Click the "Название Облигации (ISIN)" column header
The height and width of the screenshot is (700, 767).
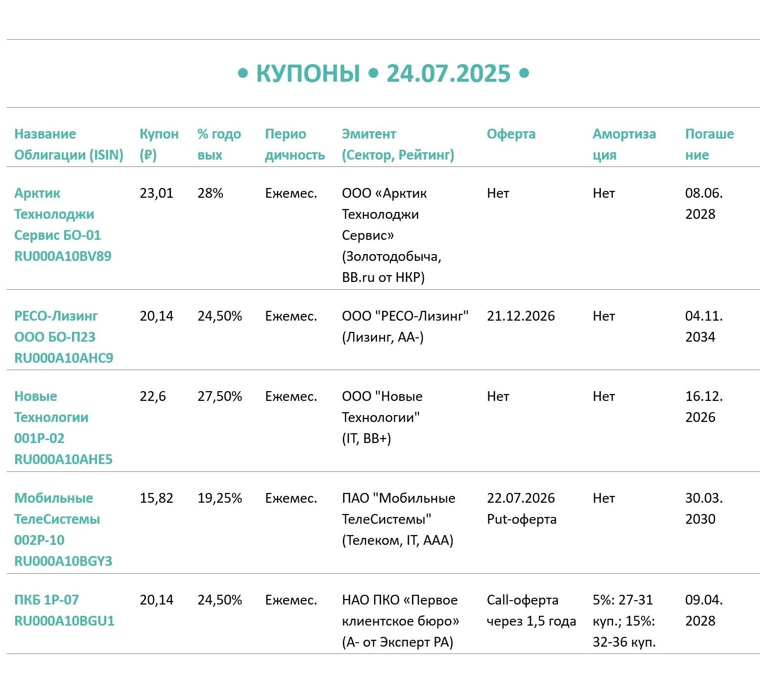point(69,144)
